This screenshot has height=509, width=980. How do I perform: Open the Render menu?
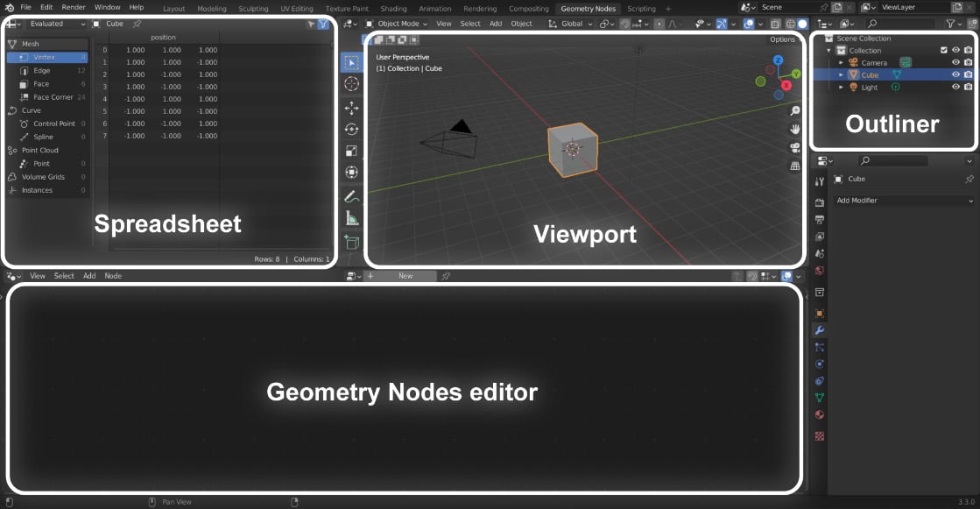click(x=73, y=8)
